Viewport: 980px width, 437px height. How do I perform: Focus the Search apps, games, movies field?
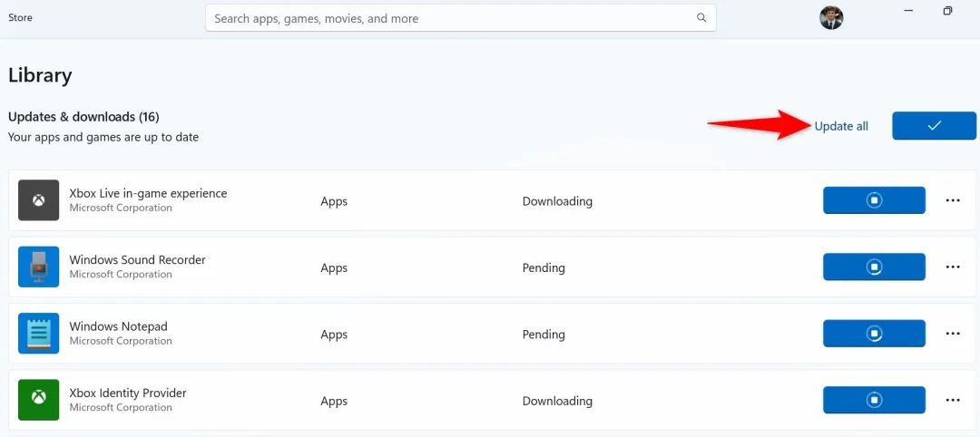coord(461,18)
